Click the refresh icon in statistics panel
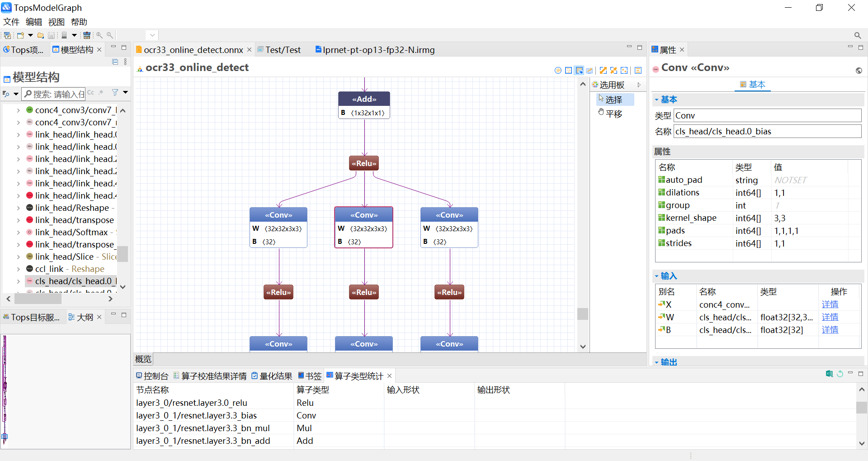 pos(840,374)
